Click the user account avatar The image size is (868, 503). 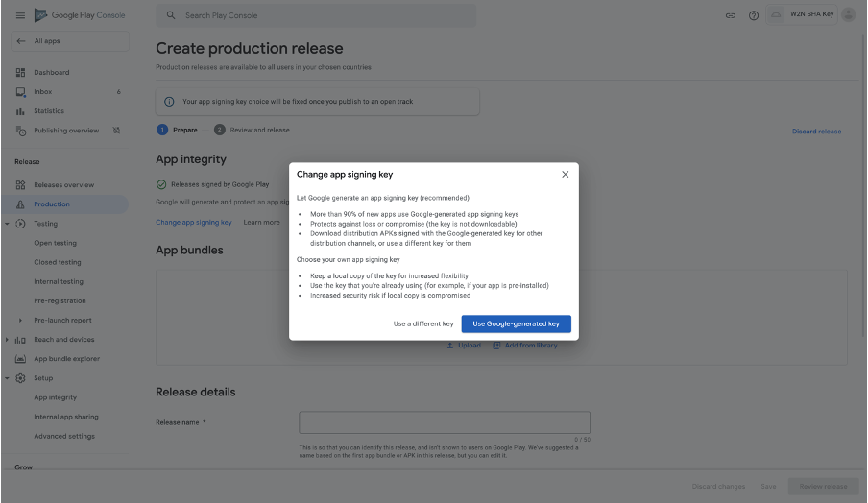[848, 15]
